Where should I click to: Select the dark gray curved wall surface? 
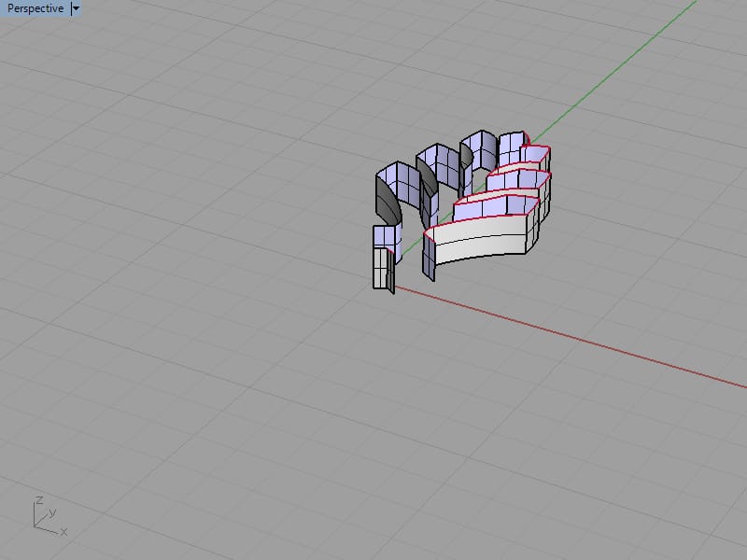(388, 202)
